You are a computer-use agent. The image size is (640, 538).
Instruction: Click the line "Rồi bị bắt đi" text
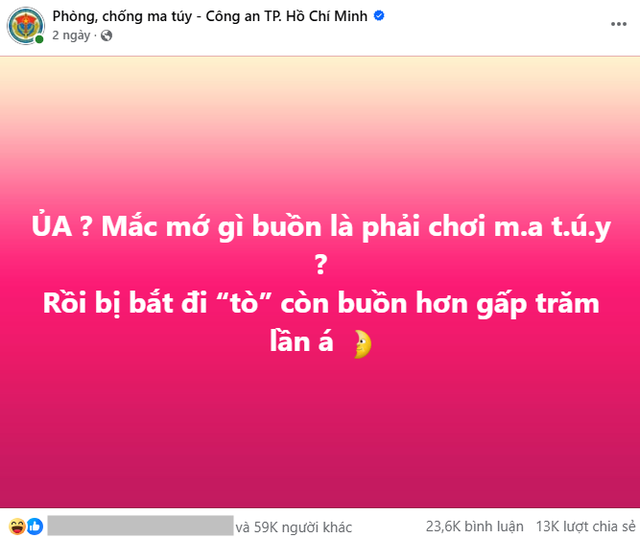point(321,304)
